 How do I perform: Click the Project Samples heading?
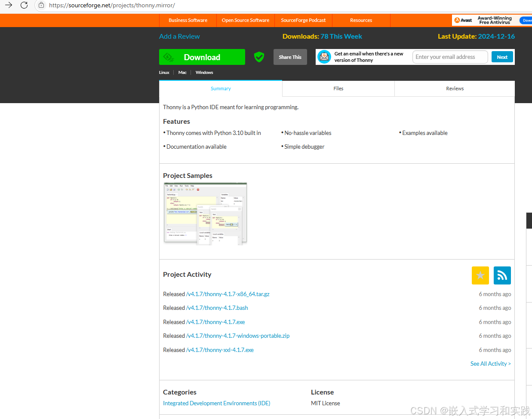(188, 176)
